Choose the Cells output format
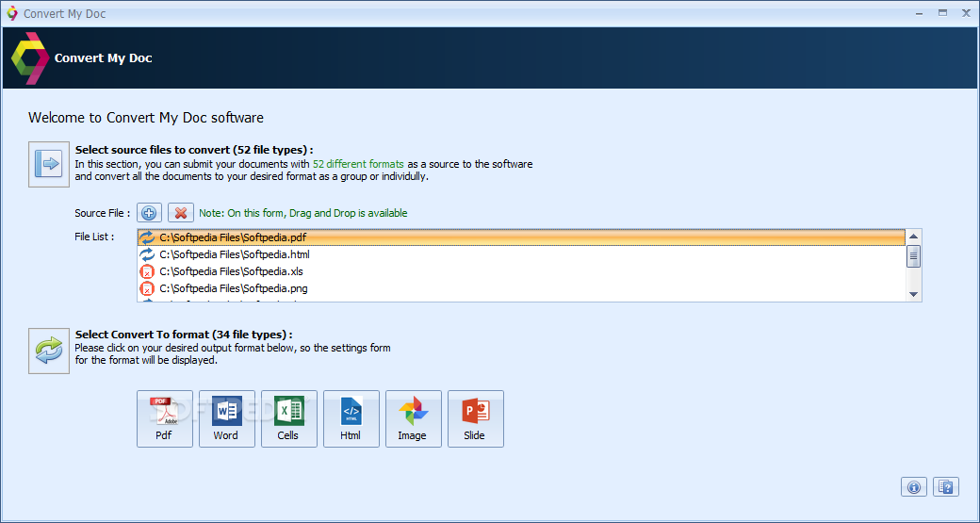 tap(288, 418)
